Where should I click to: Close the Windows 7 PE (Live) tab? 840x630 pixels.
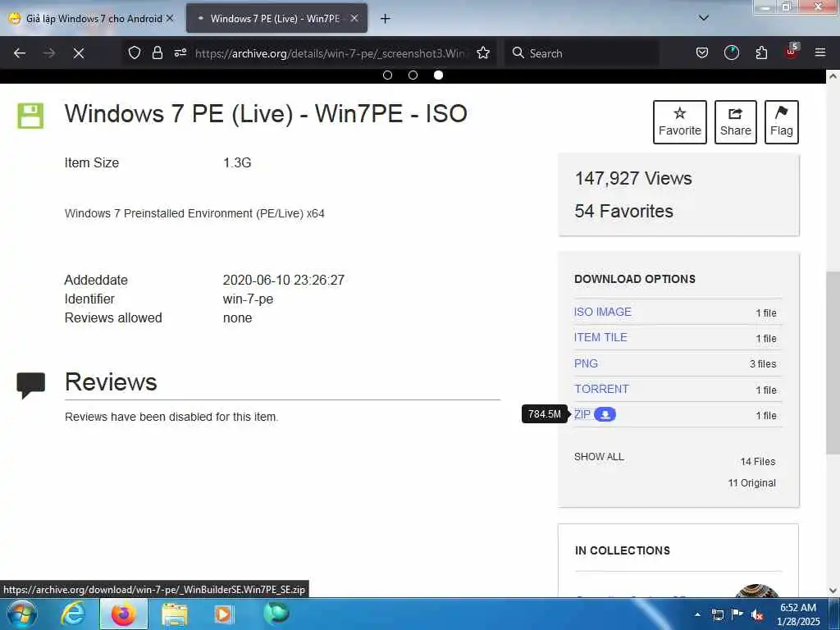coord(354,18)
